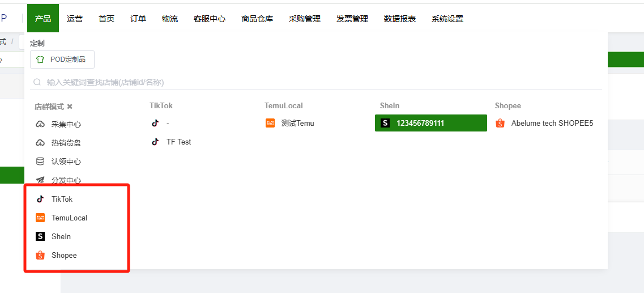The height and width of the screenshot is (293, 644).
Task: Click the Temu logo in left list
Action: [40, 218]
